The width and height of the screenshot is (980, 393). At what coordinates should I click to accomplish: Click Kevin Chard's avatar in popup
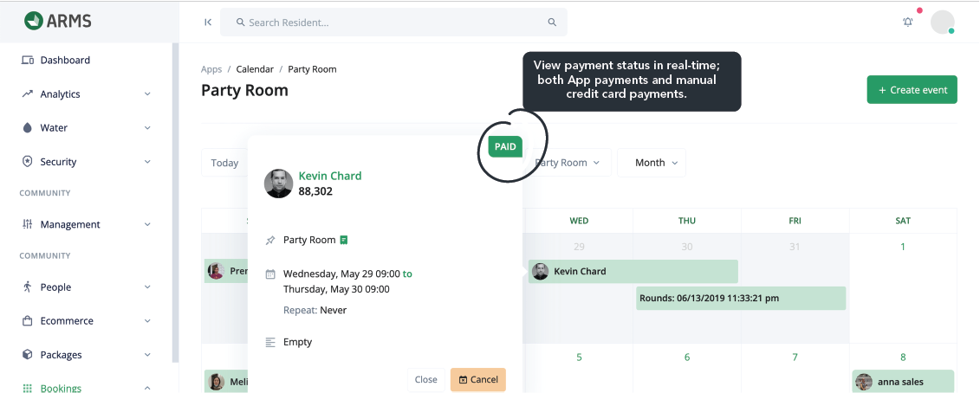278,184
